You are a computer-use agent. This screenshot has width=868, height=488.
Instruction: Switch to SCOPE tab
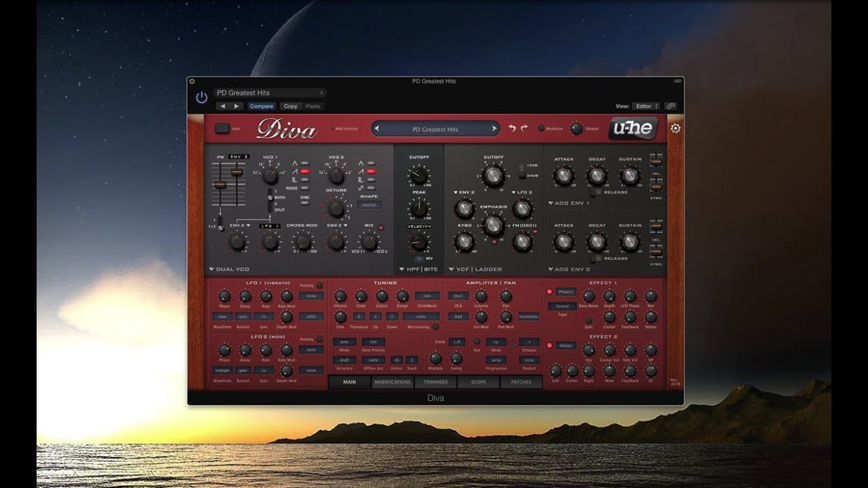tap(478, 382)
